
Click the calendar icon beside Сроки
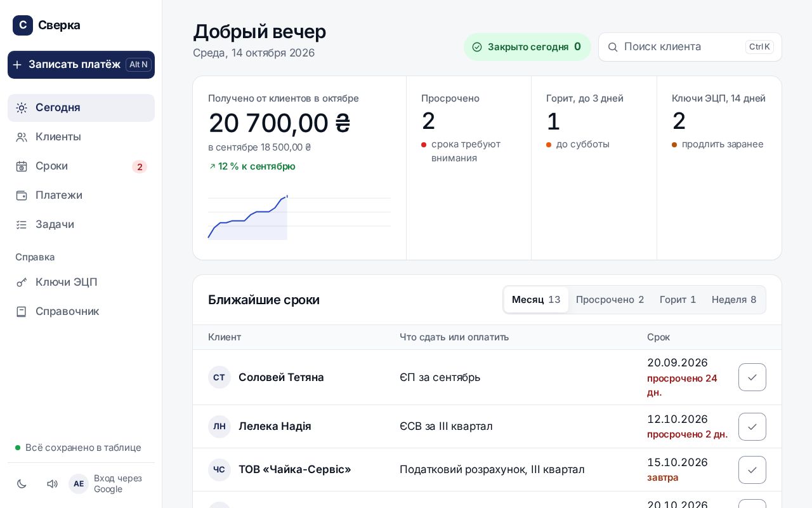click(x=22, y=166)
